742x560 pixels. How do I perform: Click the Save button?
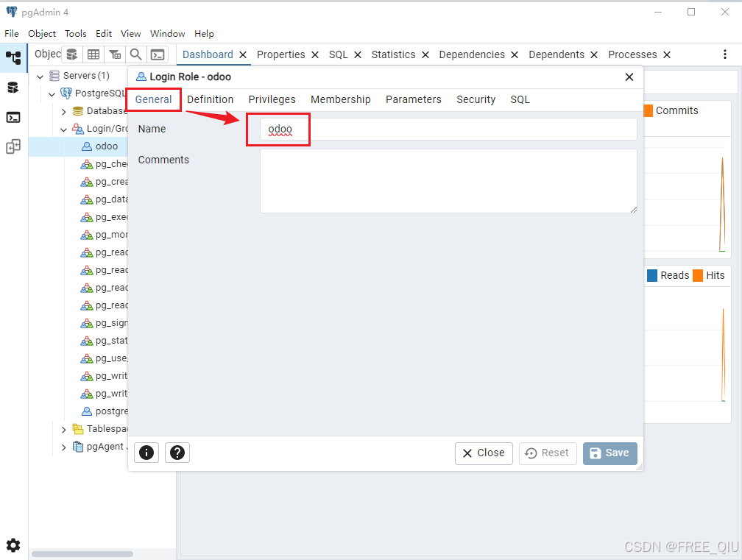point(610,453)
